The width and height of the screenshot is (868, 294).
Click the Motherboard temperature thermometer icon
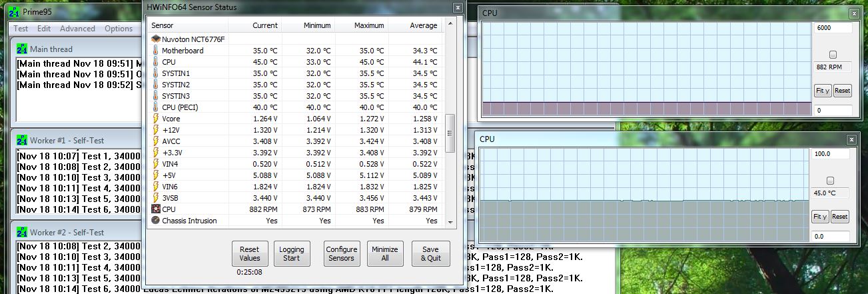[156, 51]
